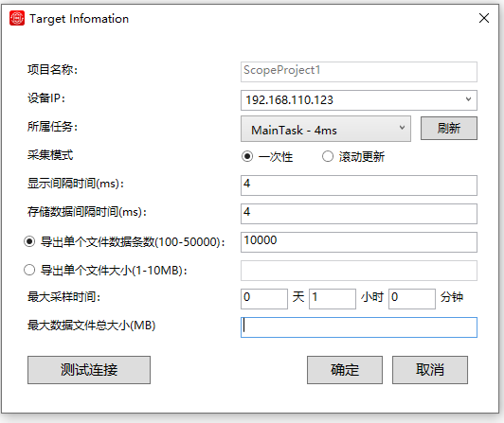The height and width of the screenshot is (423, 504).
Task: Click the 存储数据间隔时间 input field
Action: click(x=359, y=214)
